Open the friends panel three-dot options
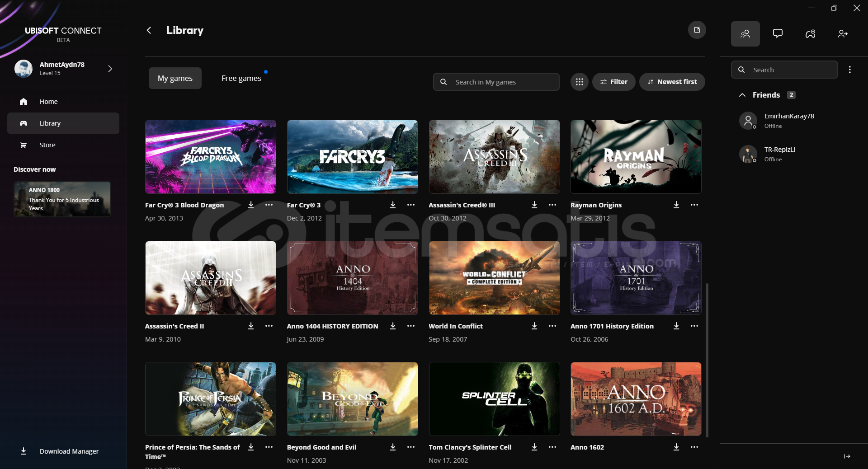The width and height of the screenshot is (868, 469). (x=850, y=70)
